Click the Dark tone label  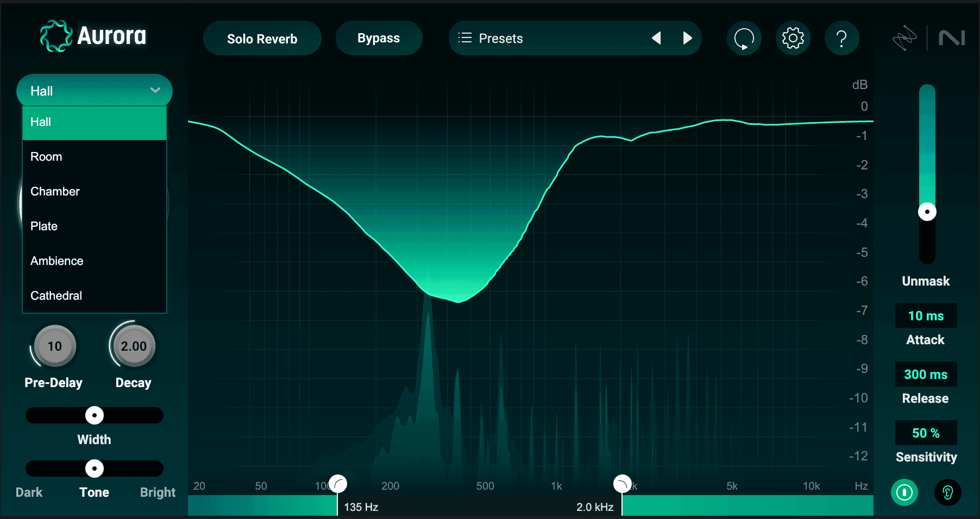click(x=29, y=492)
